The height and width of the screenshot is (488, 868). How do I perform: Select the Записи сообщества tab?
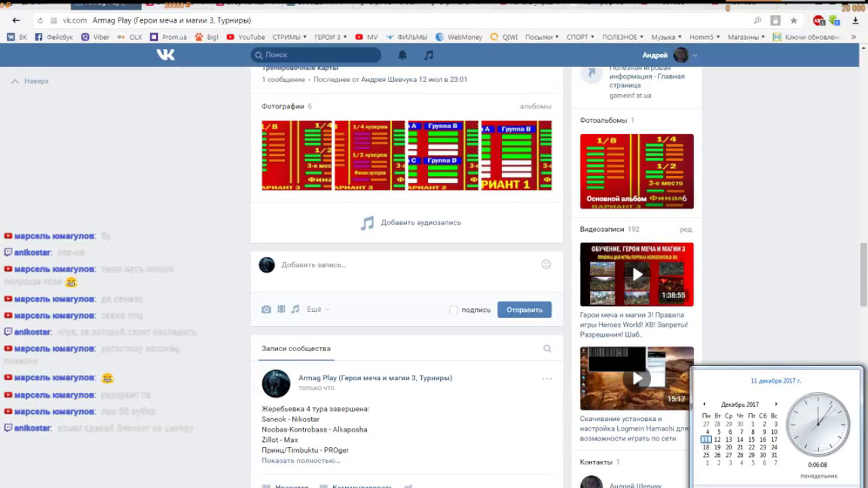coord(296,348)
